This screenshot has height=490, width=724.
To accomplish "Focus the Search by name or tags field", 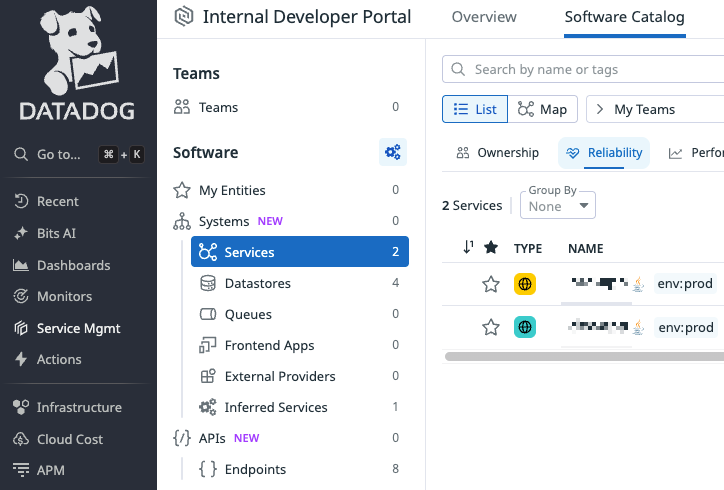I will pyautogui.click(x=583, y=69).
